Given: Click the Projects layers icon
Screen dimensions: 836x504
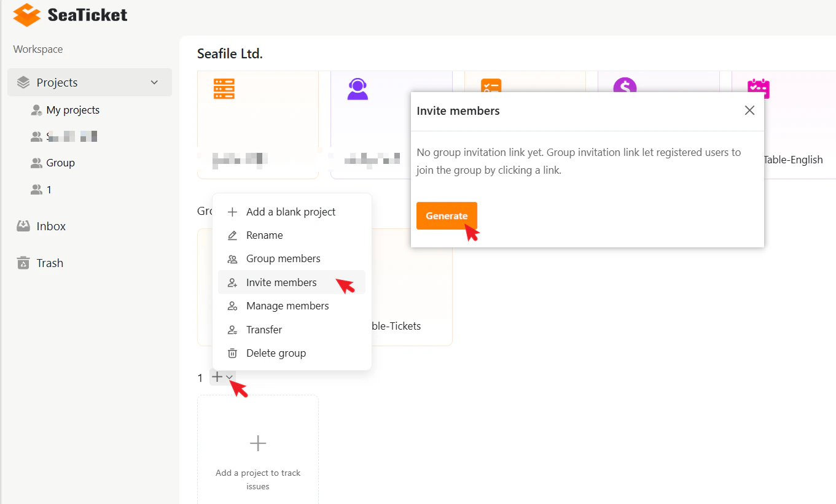Looking at the screenshot, I should pyautogui.click(x=23, y=82).
